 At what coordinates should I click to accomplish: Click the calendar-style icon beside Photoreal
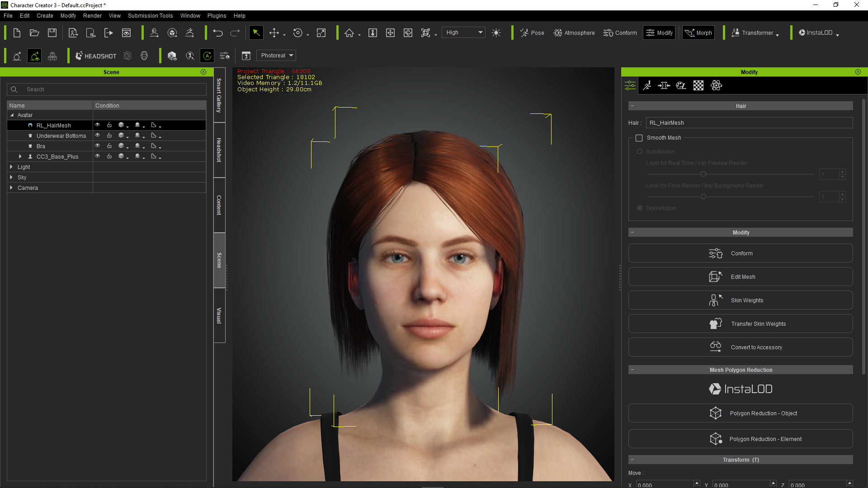(246, 56)
